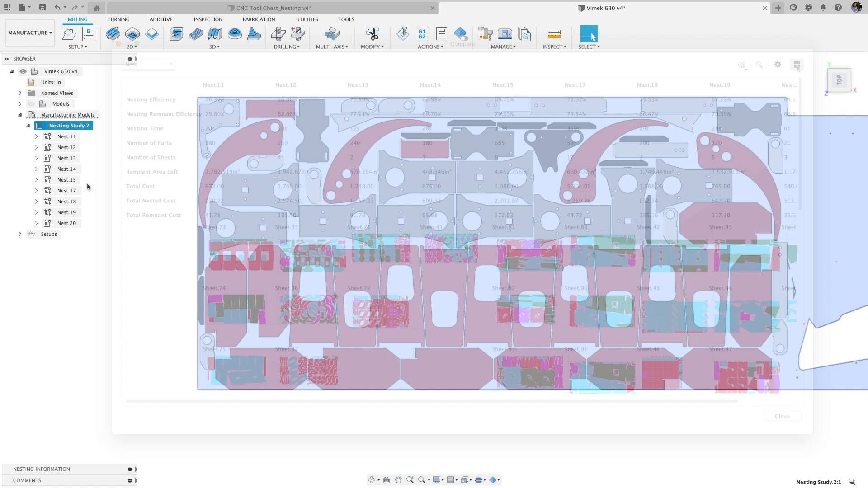Expand the Nest.11 tree item

[x=36, y=136]
